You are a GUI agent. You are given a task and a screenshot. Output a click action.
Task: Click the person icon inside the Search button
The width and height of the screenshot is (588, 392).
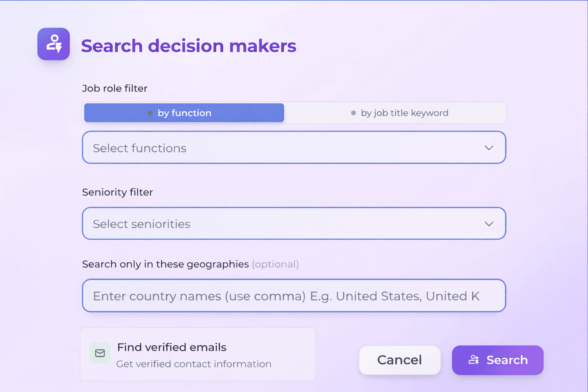474,360
